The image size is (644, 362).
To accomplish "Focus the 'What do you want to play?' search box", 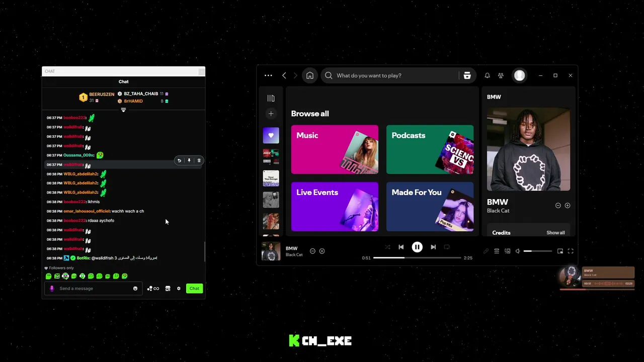I will pos(398,75).
